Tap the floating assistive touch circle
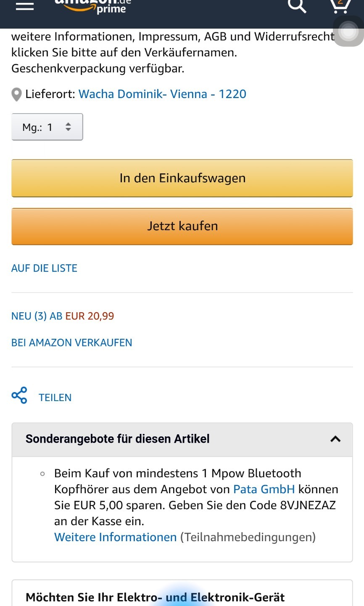 (x=348, y=32)
